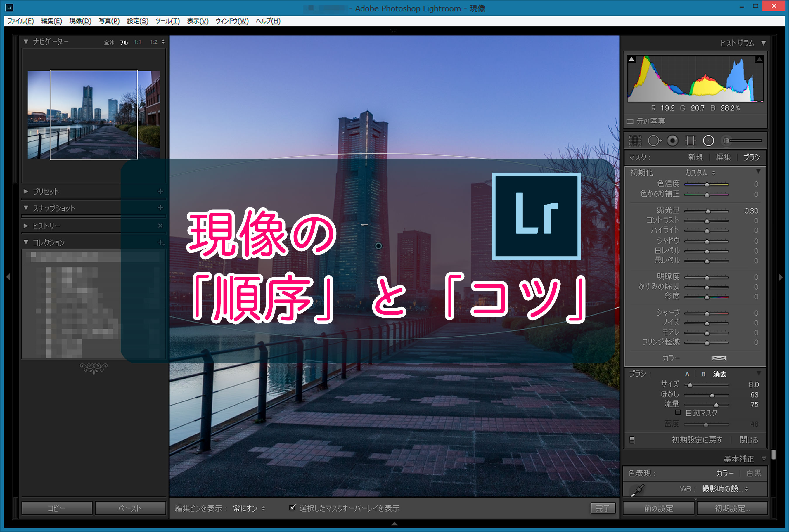Collapse the effect sliders disclosure triangle
The image size is (789, 532).
tap(758, 171)
